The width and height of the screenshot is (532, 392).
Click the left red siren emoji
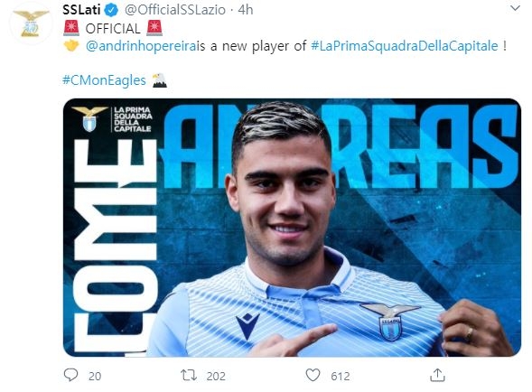click(71, 28)
